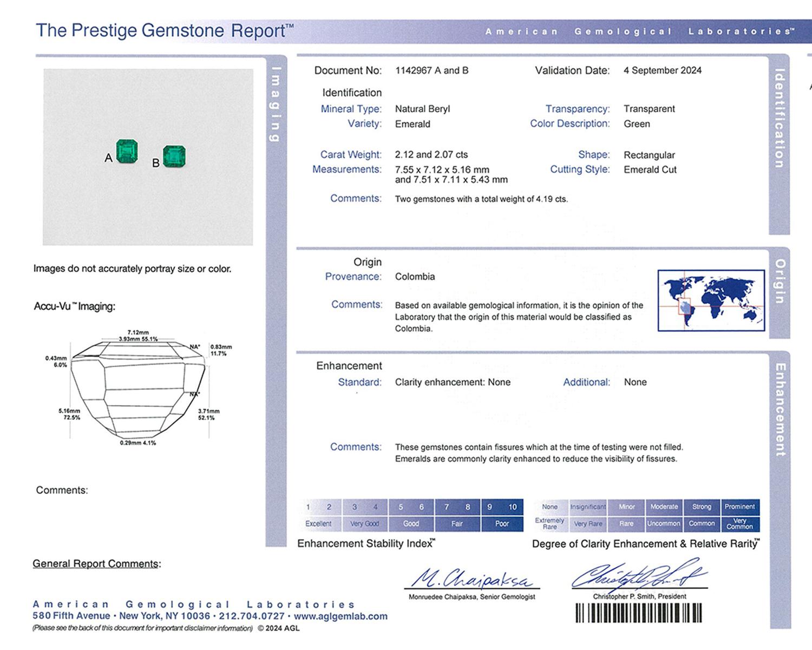Click stability index cell 7 8

coord(457,507)
